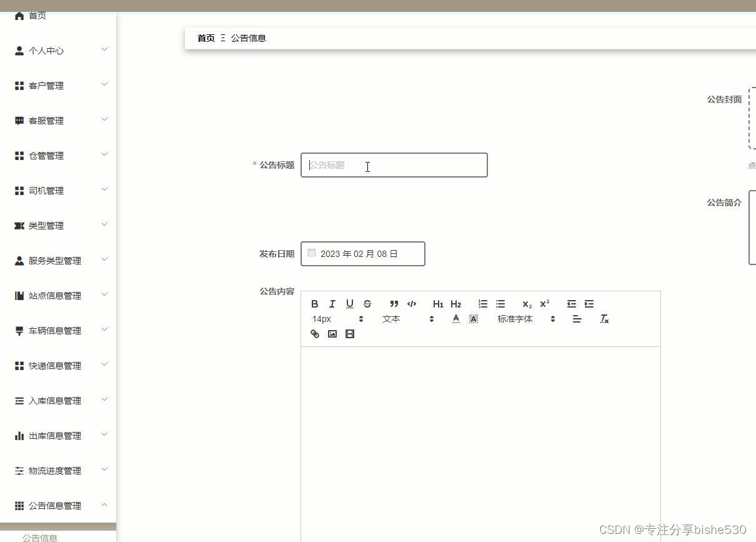Expand the 站点信息管理 chevron
756x542 pixels.
click(104, 294)
